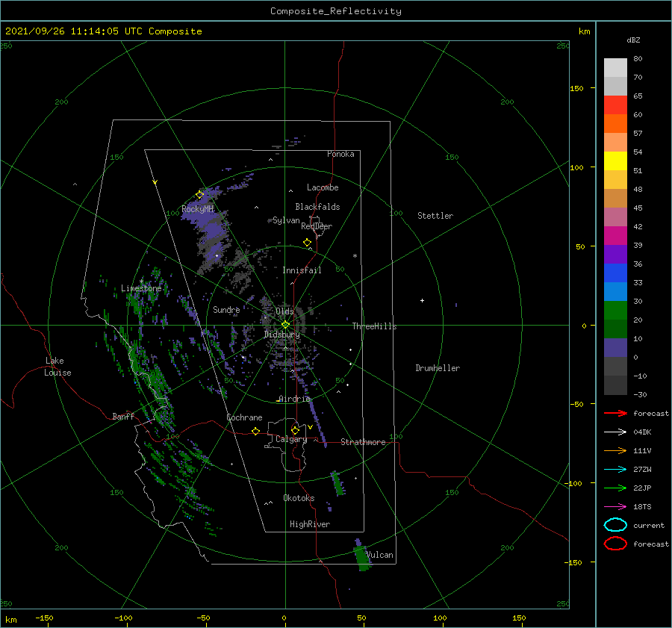672x628 pixels.
Task: Click the cyan current ellipse legend icon
Action: 615,525
